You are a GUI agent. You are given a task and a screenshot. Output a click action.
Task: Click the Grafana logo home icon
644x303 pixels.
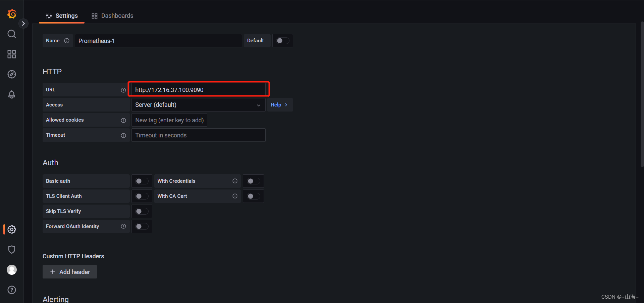(12, 14)
